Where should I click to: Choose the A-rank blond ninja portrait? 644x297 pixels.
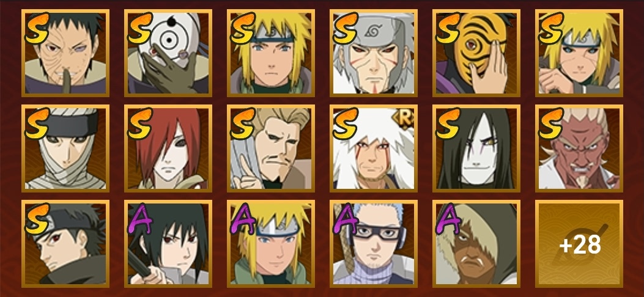[x=271, y=244]
